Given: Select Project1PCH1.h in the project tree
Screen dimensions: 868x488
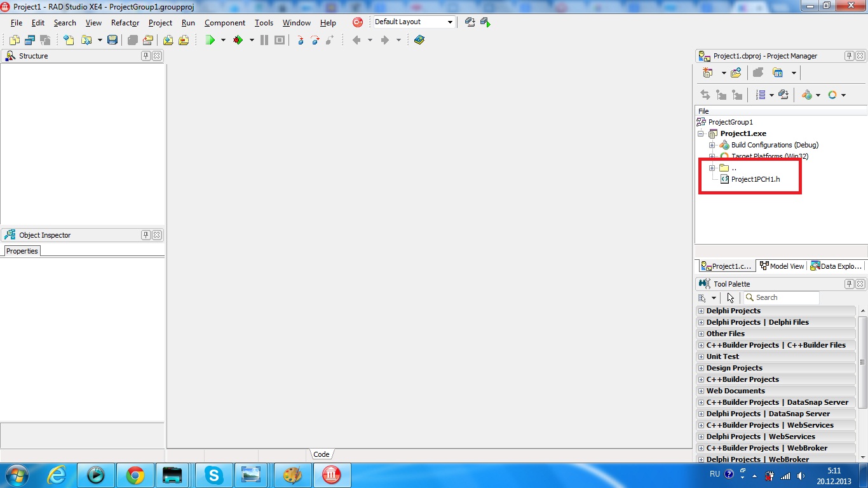Looking at the screenshot, I should tap(755, 179).
